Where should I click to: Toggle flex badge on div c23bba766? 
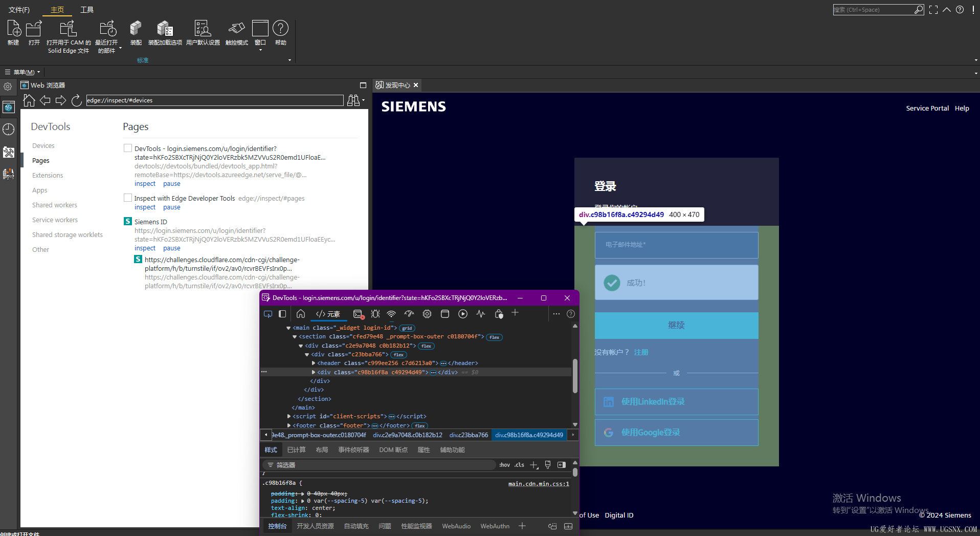[x=399, y=355]
